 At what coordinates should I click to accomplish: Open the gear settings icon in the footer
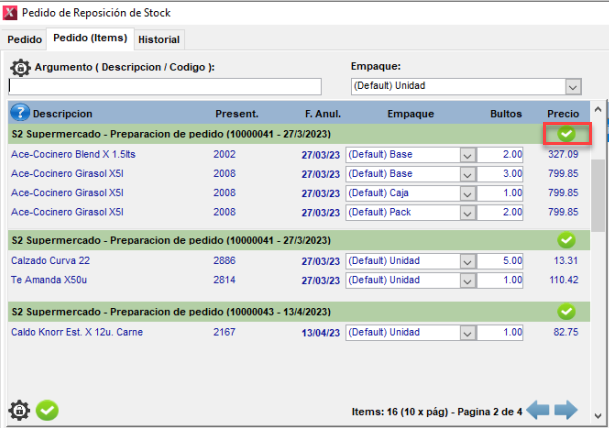[19, 410]
